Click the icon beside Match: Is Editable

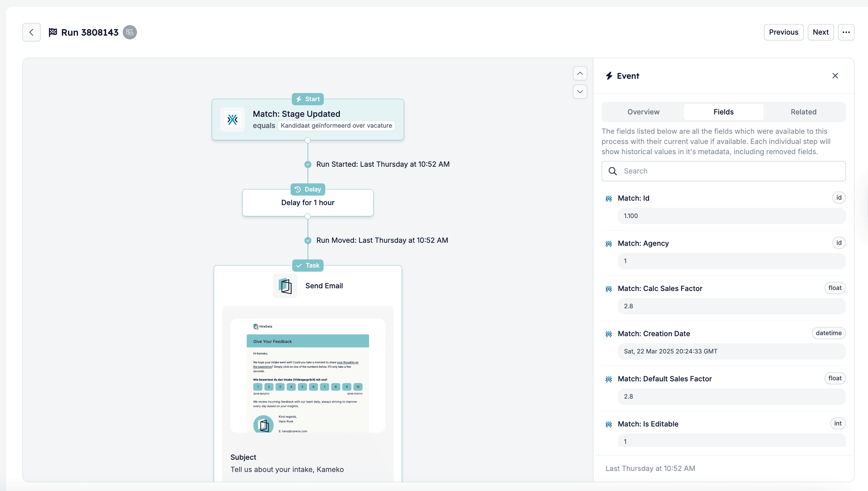609,424
